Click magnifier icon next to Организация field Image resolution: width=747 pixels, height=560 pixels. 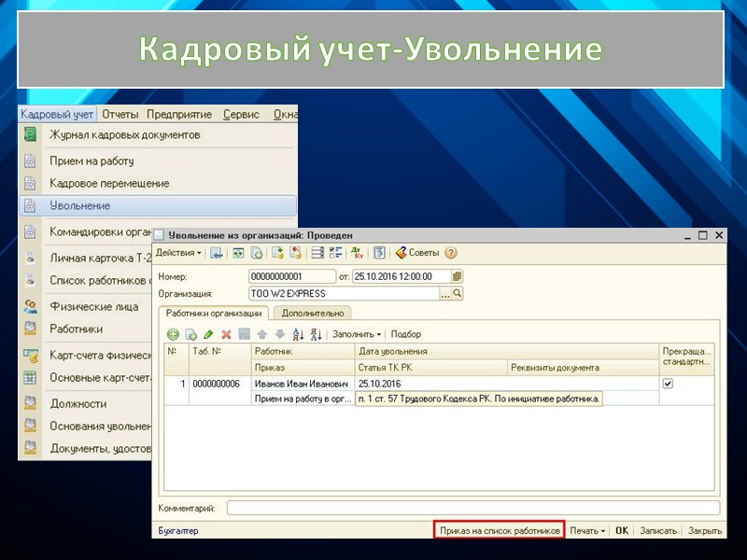pos(457,293)
